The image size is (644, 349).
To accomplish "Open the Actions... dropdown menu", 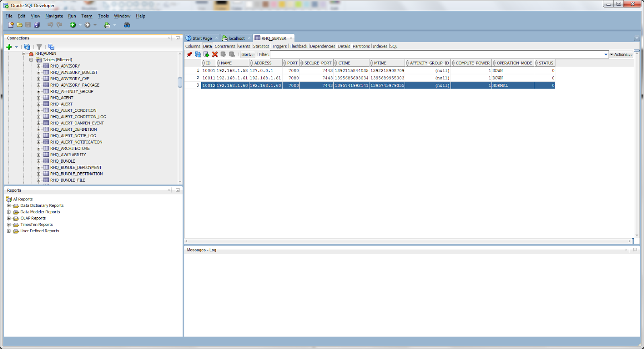I will pos(621,54).
